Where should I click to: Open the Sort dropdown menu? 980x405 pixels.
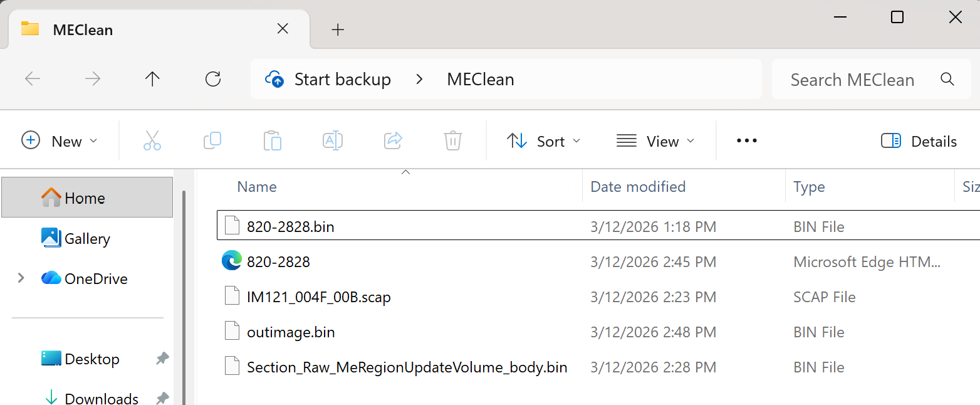(543, 141)
